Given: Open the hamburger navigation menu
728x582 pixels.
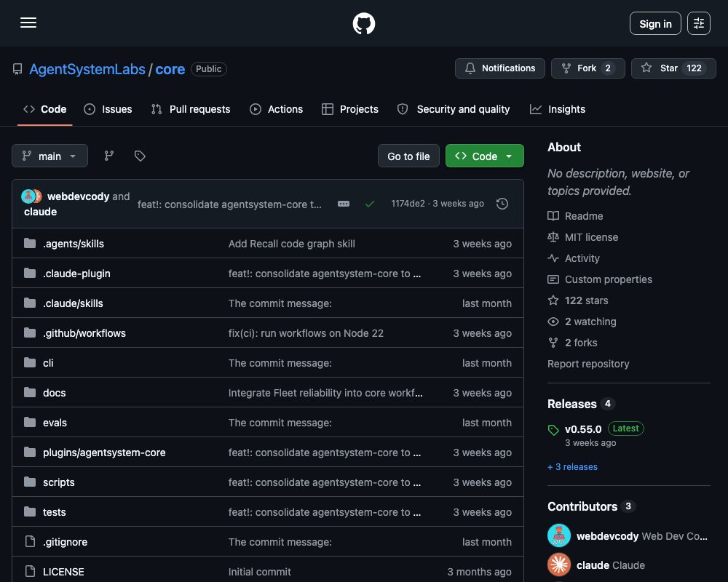Looking at the screenshot, I should pyautogui.click(x=28, y=23).
